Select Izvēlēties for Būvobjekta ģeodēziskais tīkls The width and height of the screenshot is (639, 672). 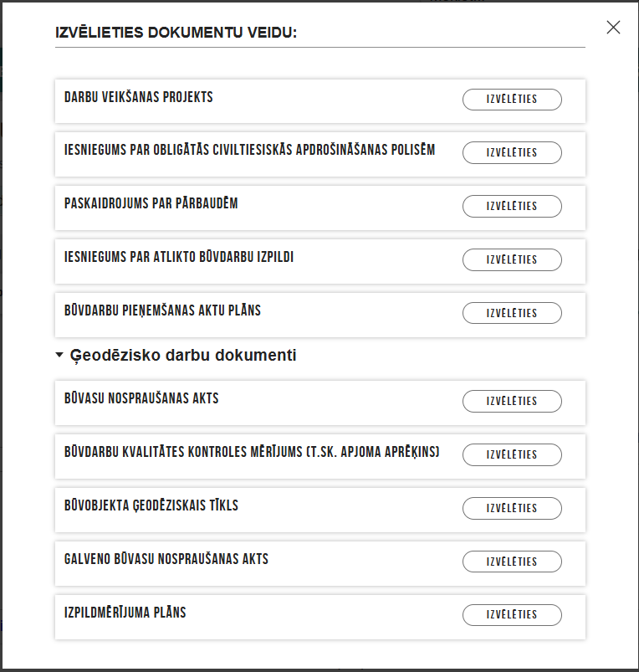click(512, 508)
